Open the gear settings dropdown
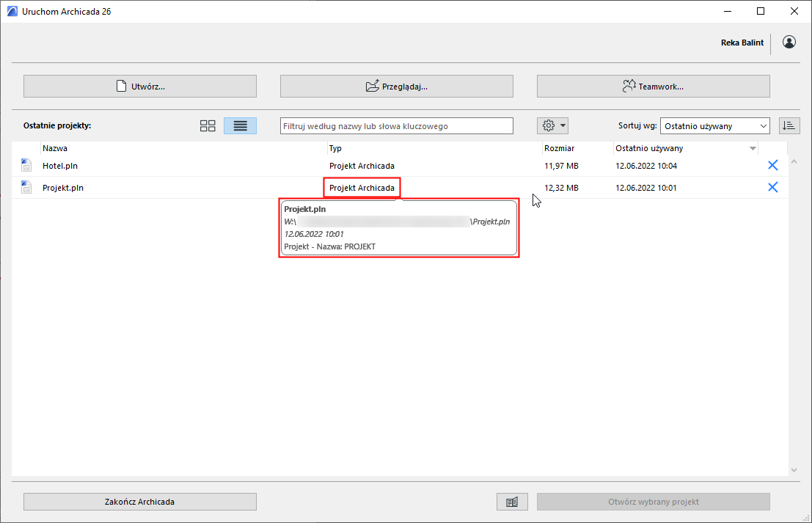812x523 pixels. (552, 125)
